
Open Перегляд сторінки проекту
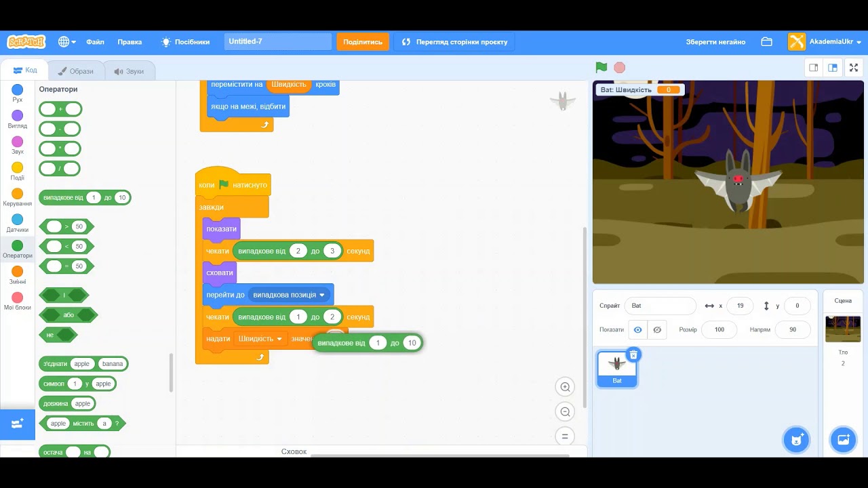454,42
